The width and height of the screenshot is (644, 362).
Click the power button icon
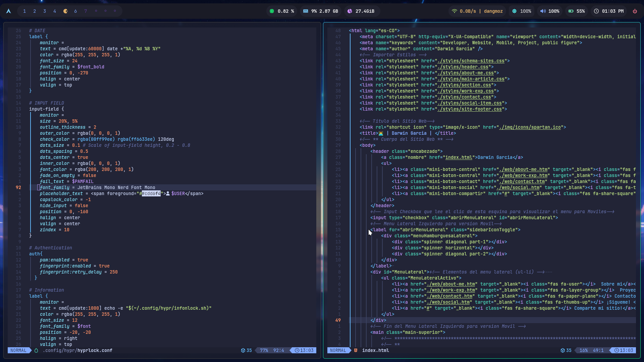(x=635, y=11)
